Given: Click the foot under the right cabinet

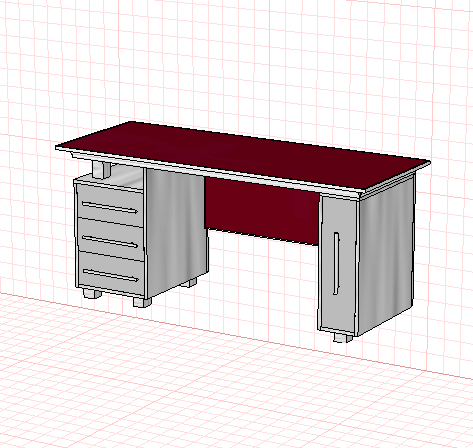Looking at the screenshot, I should [343, 338].
